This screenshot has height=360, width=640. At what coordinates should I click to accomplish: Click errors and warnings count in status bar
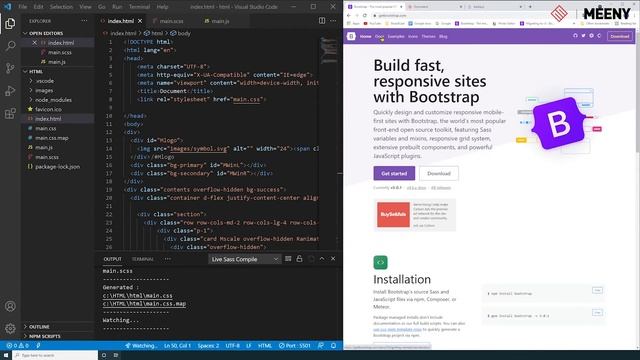[x=17, y=345]
